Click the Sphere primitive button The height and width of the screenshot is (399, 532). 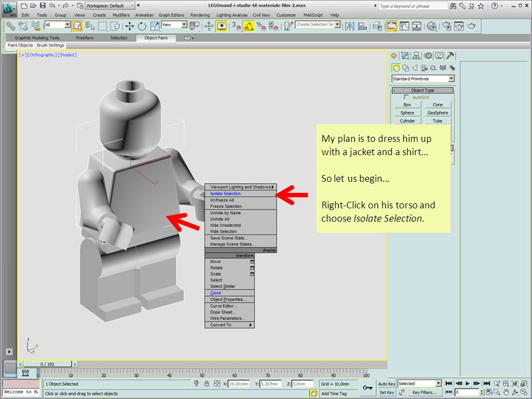407,113
